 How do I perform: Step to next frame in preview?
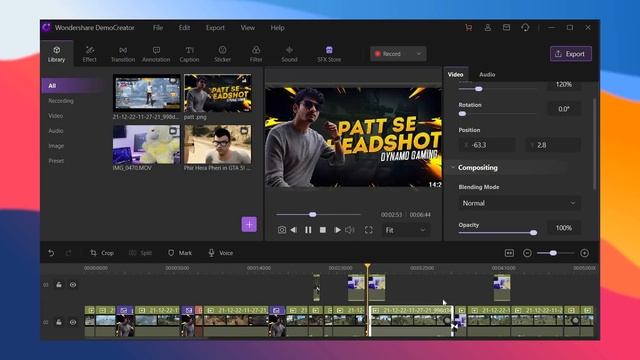337,230
